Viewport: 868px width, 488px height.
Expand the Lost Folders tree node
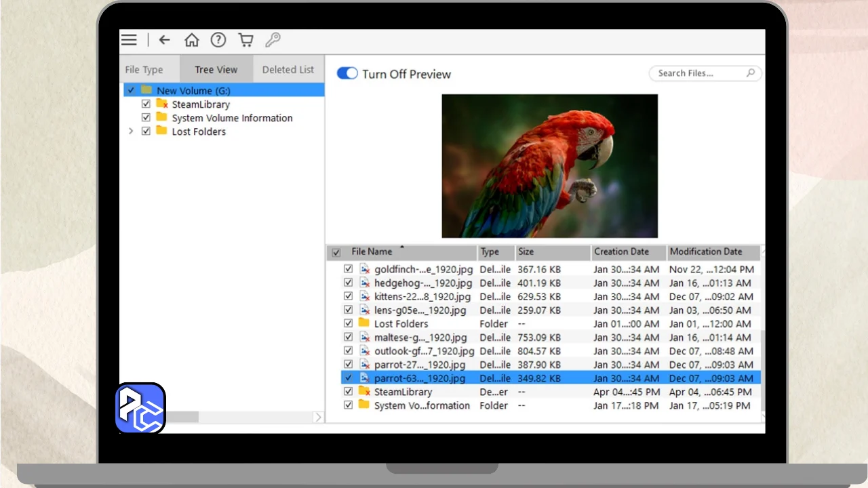coord(131,131)
